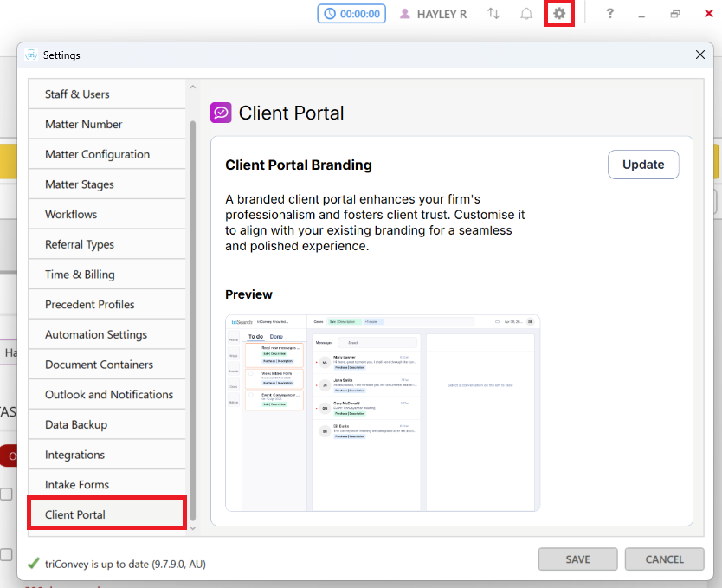Screen dimensions: 722x588
Task: Open Integrations settings
Action: pyautogui.click(x=106, y=455)
